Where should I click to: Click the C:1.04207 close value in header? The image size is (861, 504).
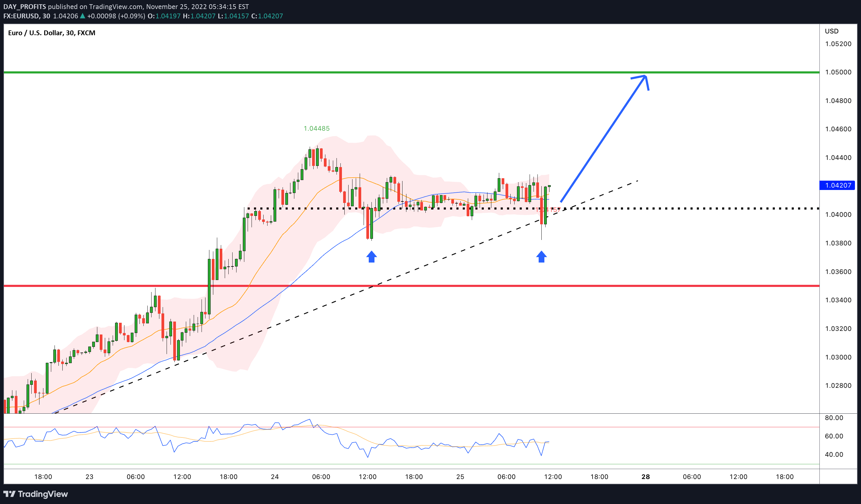coord(267,16)
